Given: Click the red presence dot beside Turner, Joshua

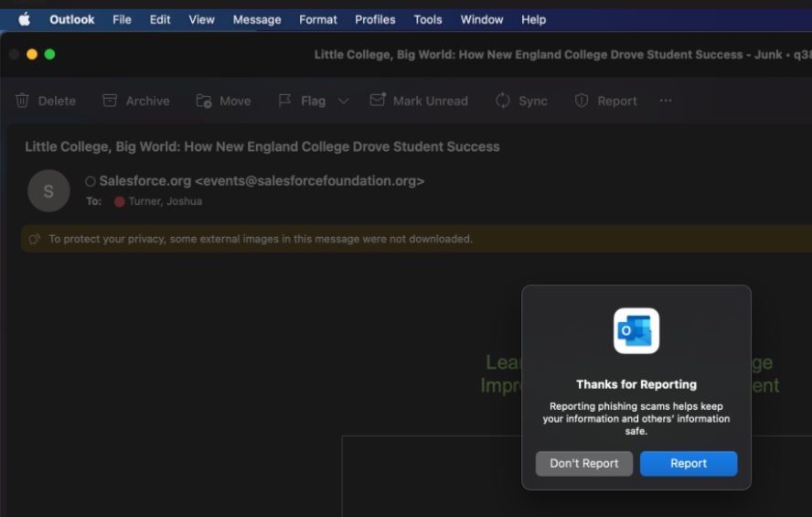Looking at the screenshot, I should click(x=120, y=201).
